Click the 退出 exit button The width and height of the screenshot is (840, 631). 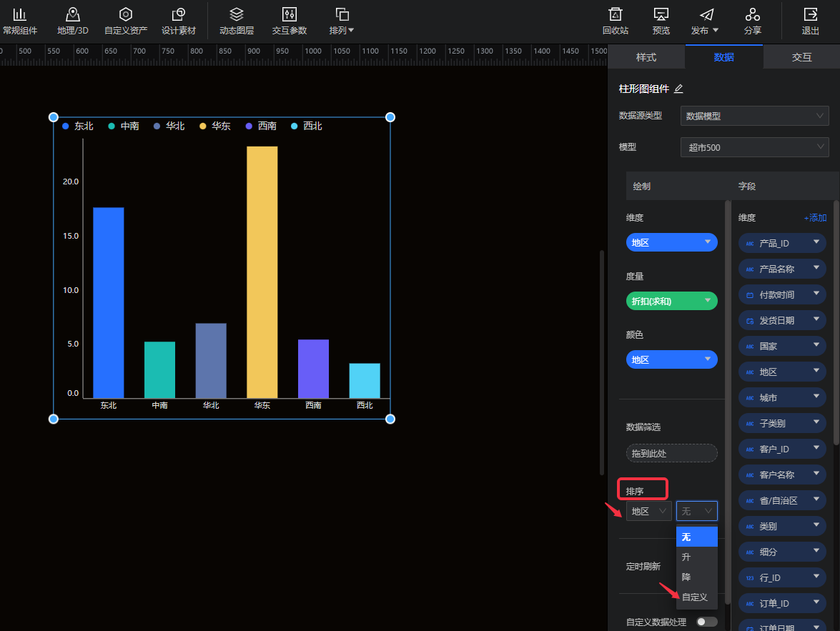[x=811, y=21]
